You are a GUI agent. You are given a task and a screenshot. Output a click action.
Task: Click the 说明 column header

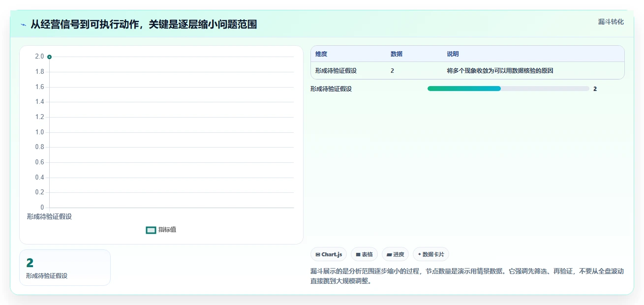[453, 54]
